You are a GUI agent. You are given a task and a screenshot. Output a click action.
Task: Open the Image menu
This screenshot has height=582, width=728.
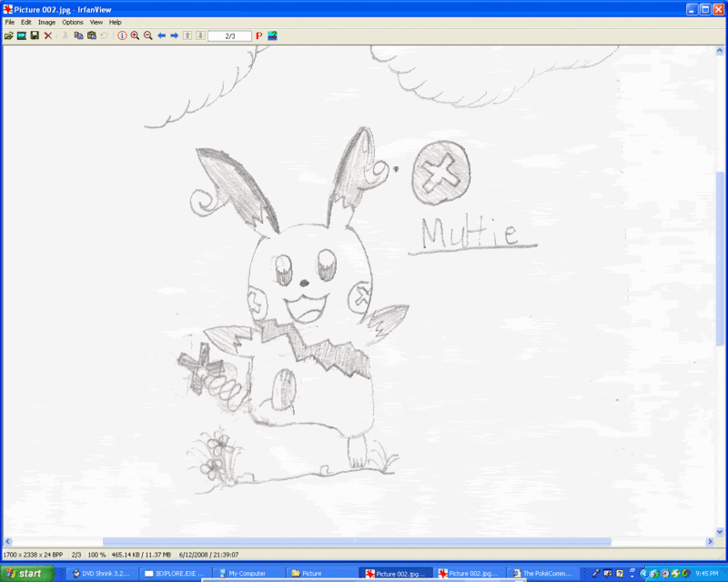[46, 22]
